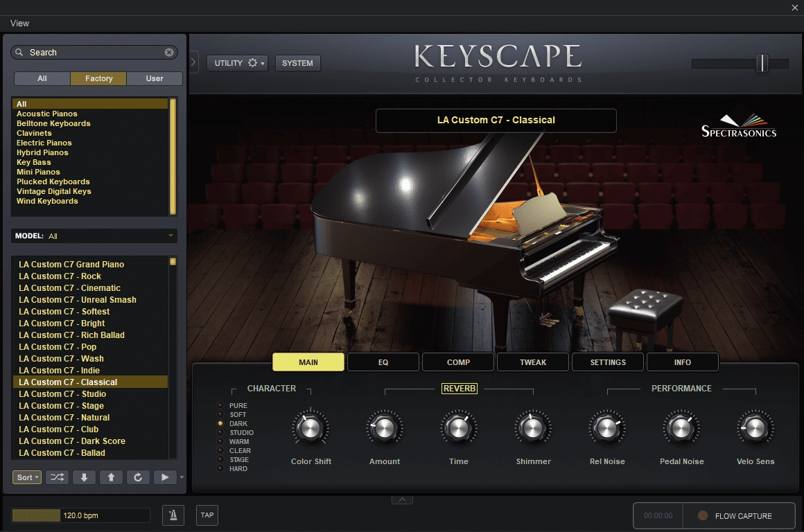Click into the Search input field
This screenshot has height=532, width=804.
95,52
